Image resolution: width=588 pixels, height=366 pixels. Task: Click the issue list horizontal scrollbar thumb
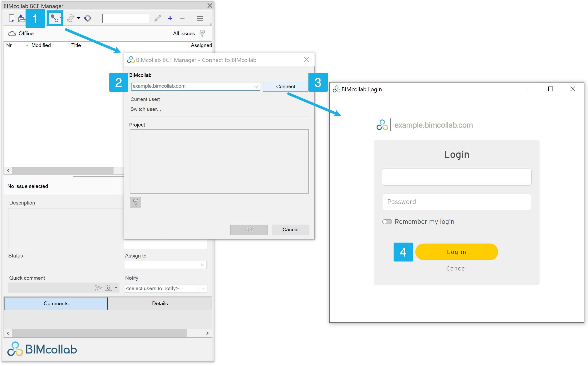pos(63,171)
